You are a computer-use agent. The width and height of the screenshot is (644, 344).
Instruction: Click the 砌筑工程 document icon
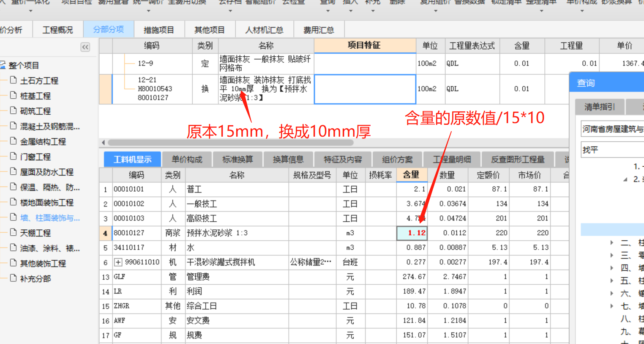pyautogui.click(x=13, y=110)
